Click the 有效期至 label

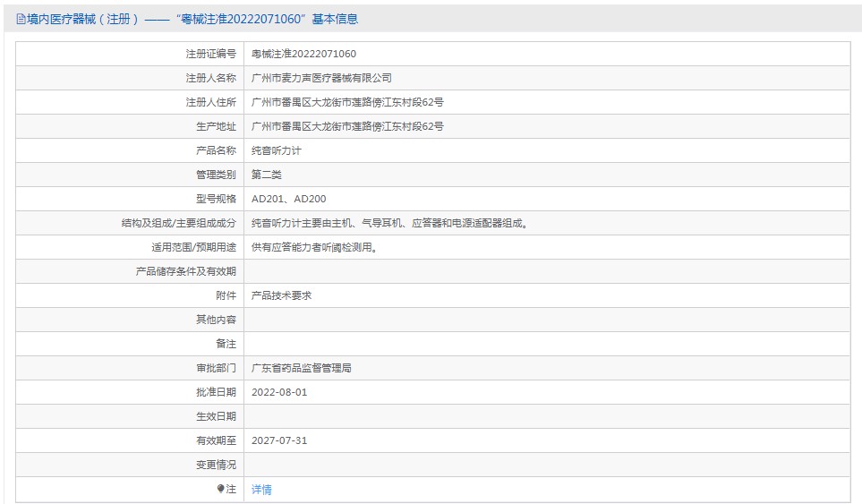point(216,440)
